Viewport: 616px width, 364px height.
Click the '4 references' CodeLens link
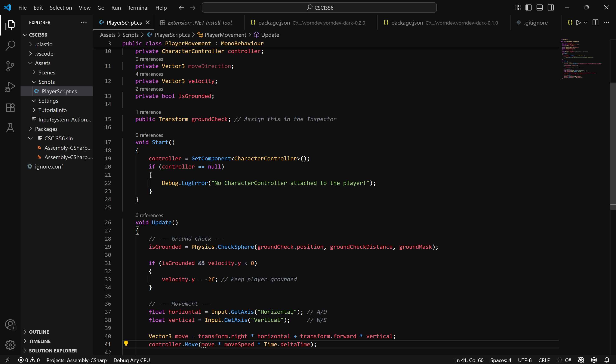pos(149,74)
